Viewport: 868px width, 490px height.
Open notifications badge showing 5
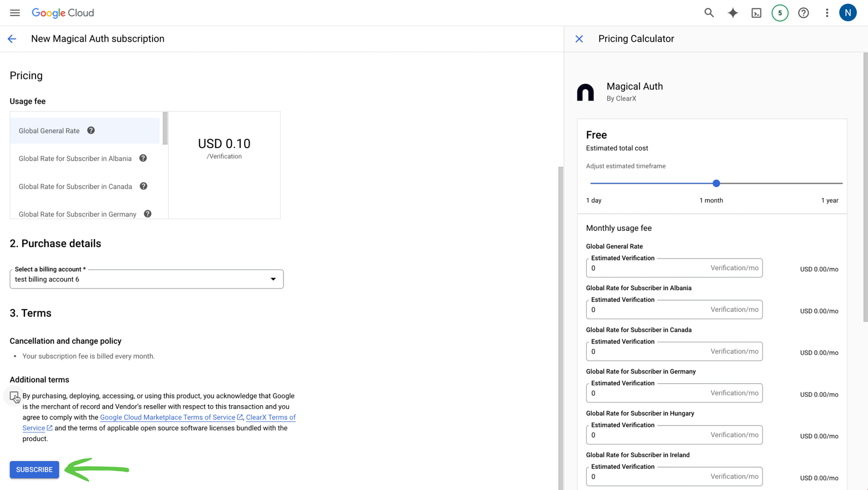[x=780, y=13]
